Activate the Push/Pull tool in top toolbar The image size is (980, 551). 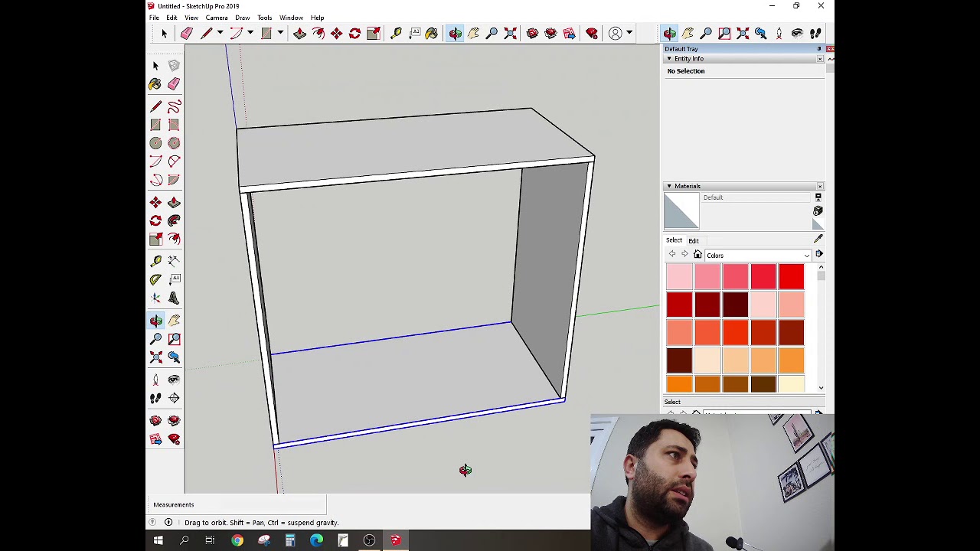coord(299,33)
